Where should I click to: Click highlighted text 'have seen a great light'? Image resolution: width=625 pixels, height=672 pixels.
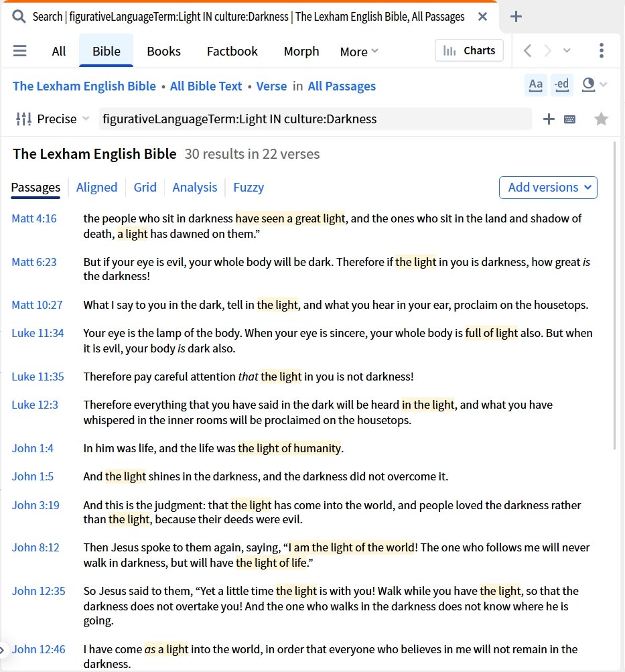point(291,218)
